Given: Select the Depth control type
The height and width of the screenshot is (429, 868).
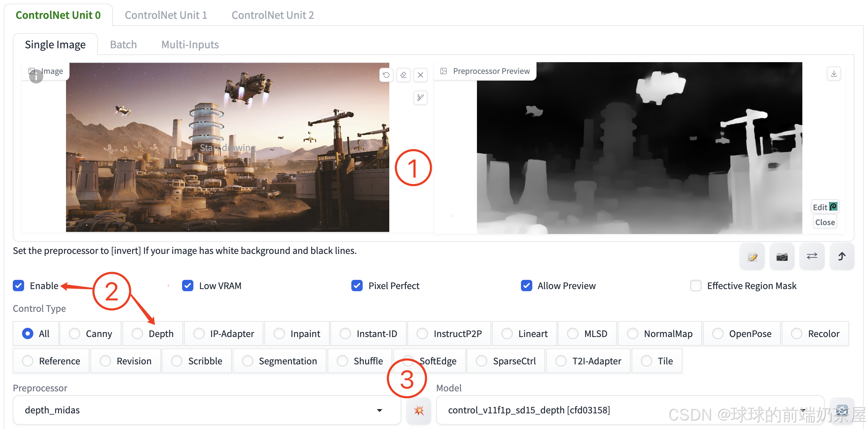Looking at the screenshot, I should (137, 333).
